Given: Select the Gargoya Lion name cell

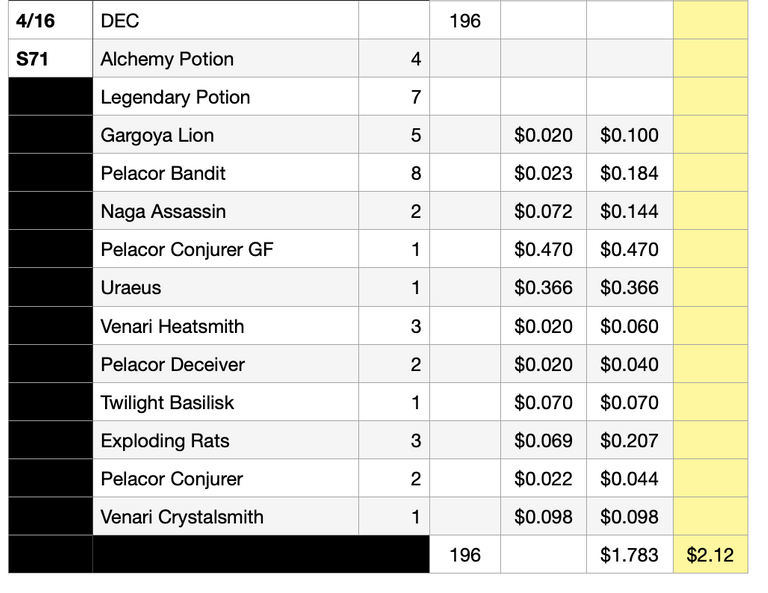Looking at the screenshot, I should point(225,135).
